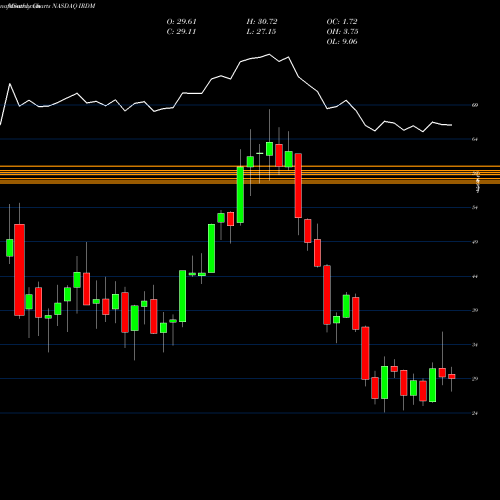The height and width of the screenshot is (500, 500).
Task: Click the 64 price axis label
Action: click(x=475, y=139)
